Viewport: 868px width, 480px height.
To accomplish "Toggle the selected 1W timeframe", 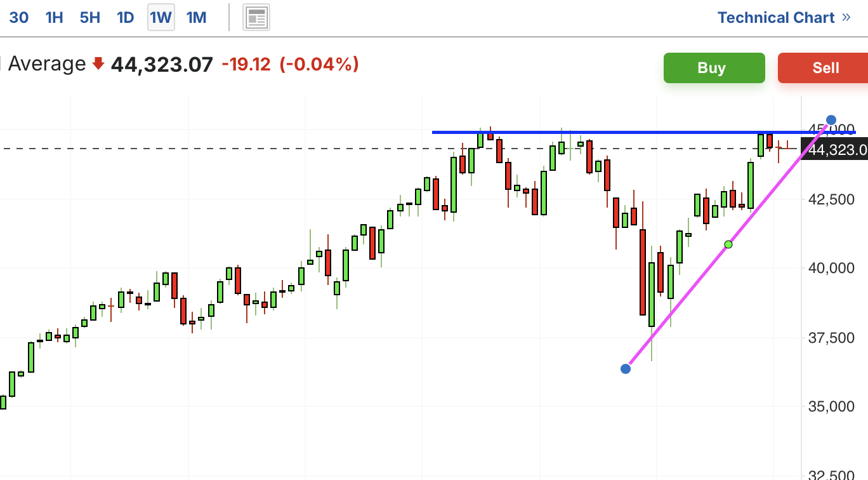I will (161, 18).
